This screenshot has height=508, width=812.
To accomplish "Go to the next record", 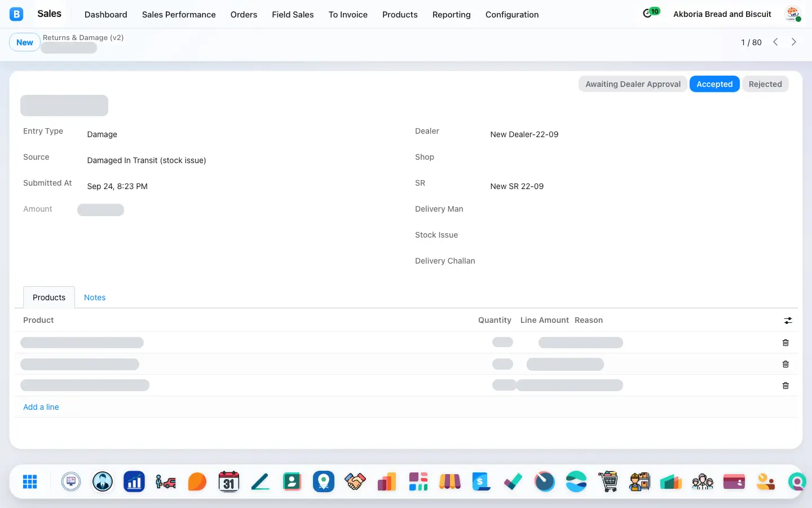I will point(794,42).
